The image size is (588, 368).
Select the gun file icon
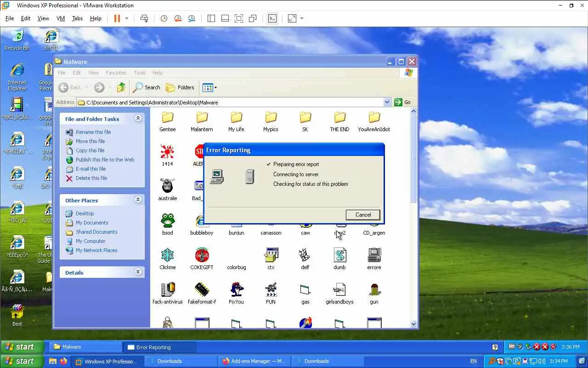coord(374,289)
